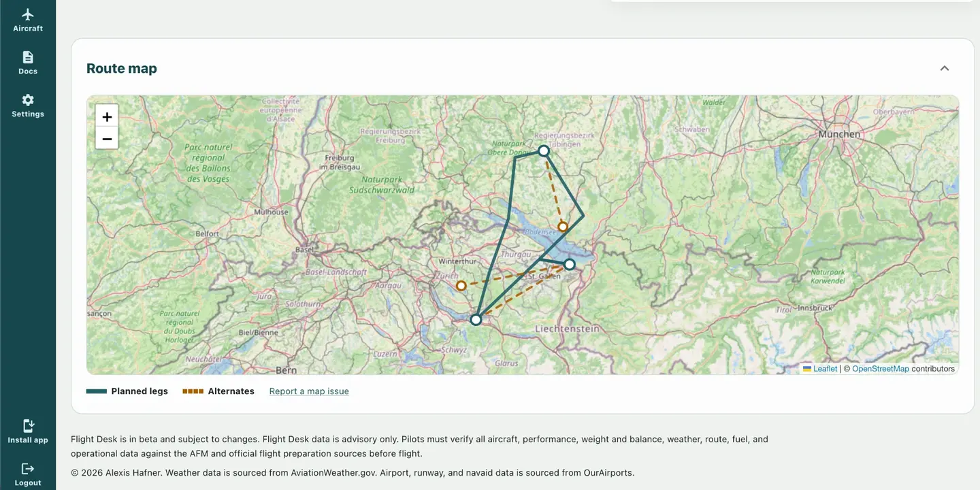The height and width of the screenshot is (490, 980).
Task: Click the Bern label on the map
Action: (x=287, y=370)
